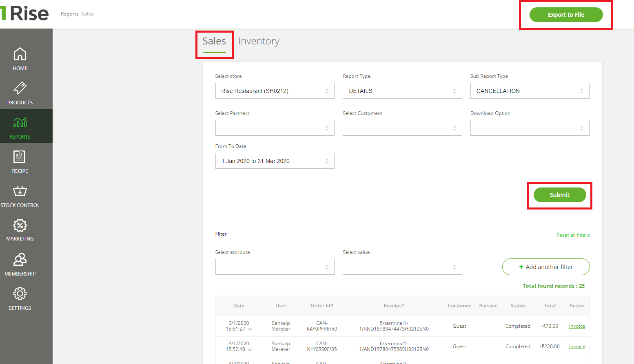Click the Partner column header
Viewport: 634px width, 364px height.
click(488, 306)
